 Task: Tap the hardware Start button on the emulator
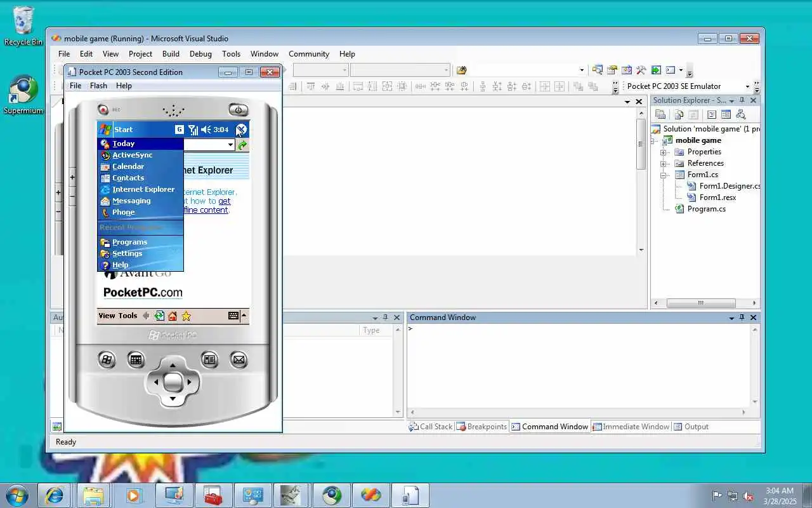coord(107,360)
